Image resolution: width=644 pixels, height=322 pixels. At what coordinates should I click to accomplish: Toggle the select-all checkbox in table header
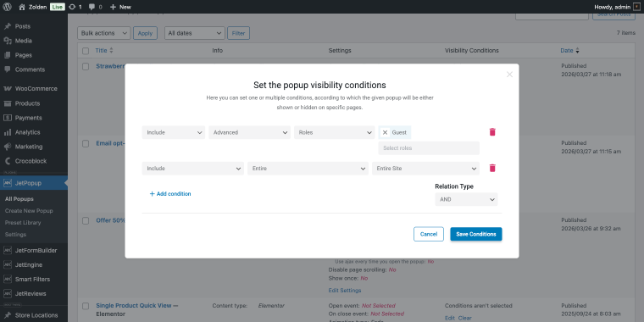click(86, 51)
